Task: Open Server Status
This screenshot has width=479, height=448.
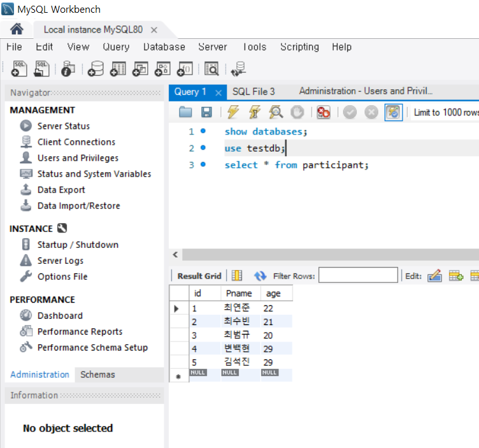Action: click(64, 126)
